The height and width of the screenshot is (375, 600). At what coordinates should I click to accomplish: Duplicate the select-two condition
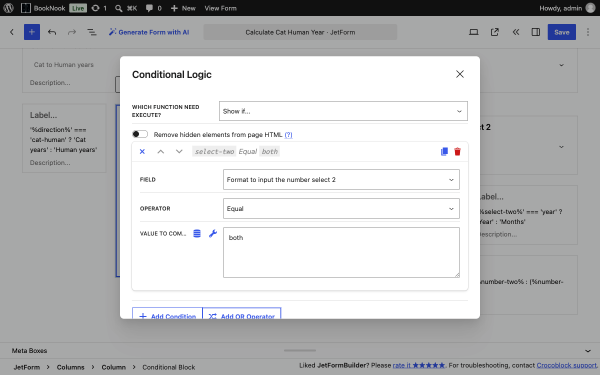coord(444,152)
